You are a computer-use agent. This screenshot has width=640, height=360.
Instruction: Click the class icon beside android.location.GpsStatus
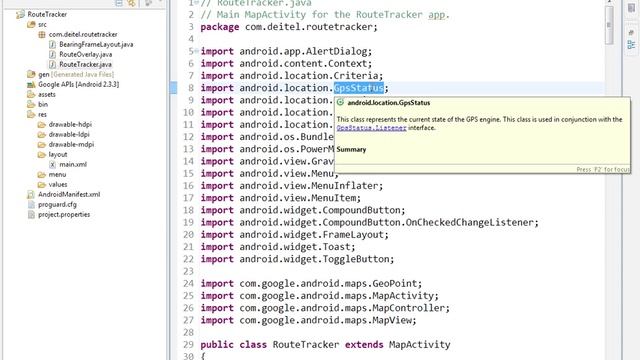point(340,102)
